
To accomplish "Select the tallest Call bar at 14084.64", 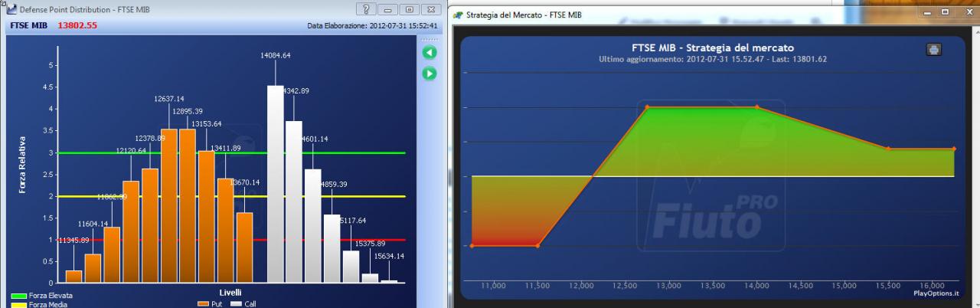I will 275,184.
